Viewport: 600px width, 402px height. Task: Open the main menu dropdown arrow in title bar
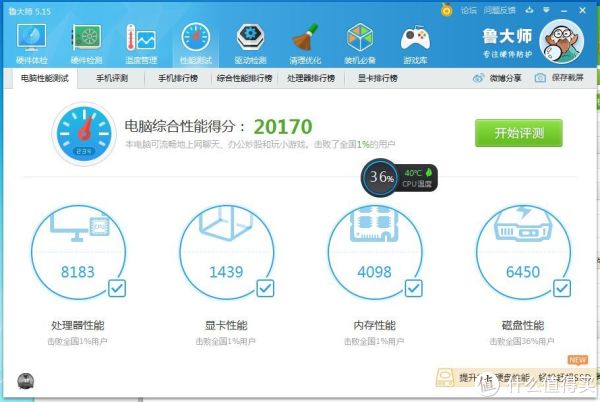point(546,10)
